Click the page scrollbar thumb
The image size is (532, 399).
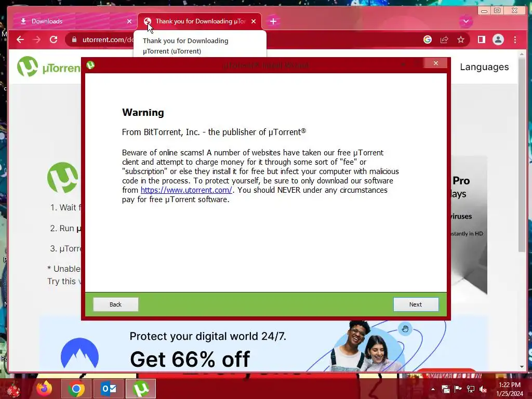pos(522,155)
